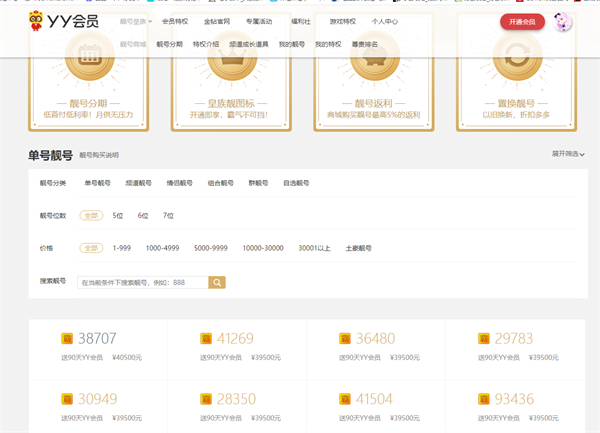The height and width of the screenshot is (433, 600).
Task: Go to 特权介绍 in the sub-navigation
Action: pos(206,44)
